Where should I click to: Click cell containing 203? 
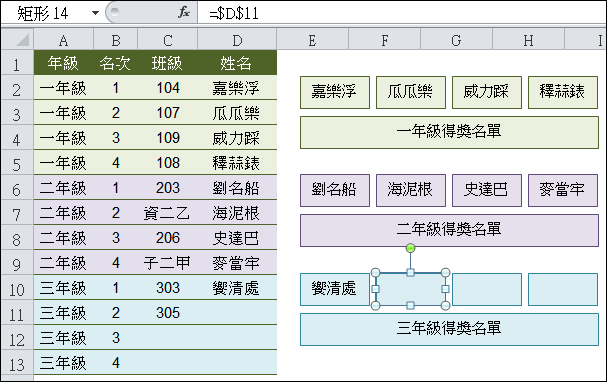[168, 188]
